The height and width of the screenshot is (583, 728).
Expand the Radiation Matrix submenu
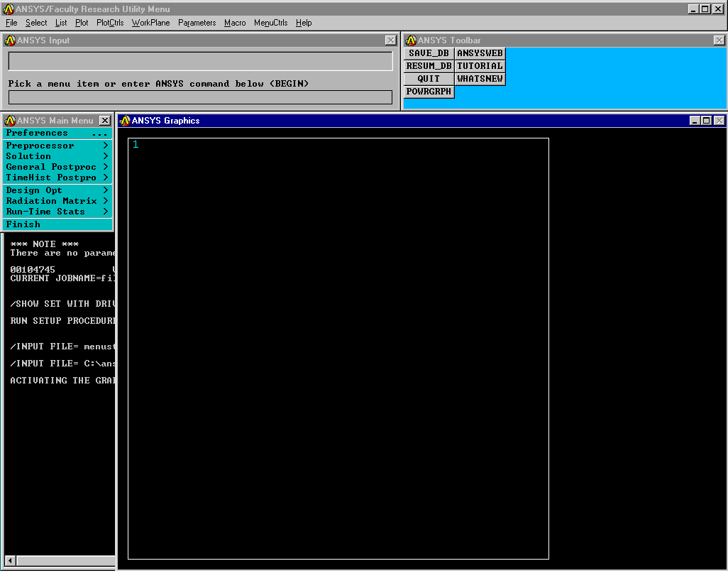57,201
